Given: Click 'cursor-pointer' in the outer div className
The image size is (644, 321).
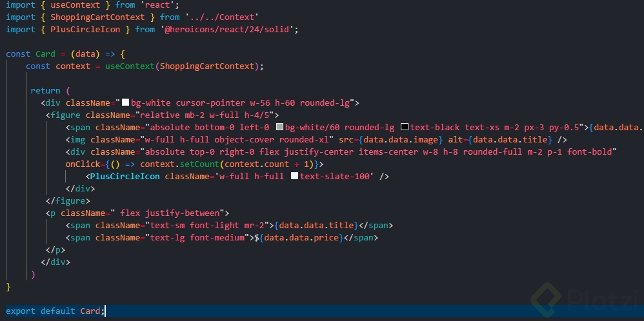Looking at the screenshot, I should (210, 103).
